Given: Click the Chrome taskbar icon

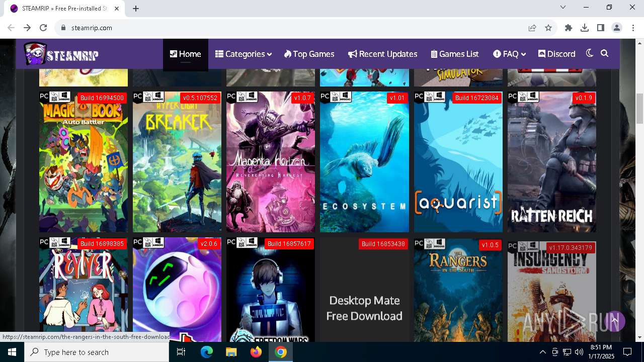Looking at the screenshot, I should point(281,352).
